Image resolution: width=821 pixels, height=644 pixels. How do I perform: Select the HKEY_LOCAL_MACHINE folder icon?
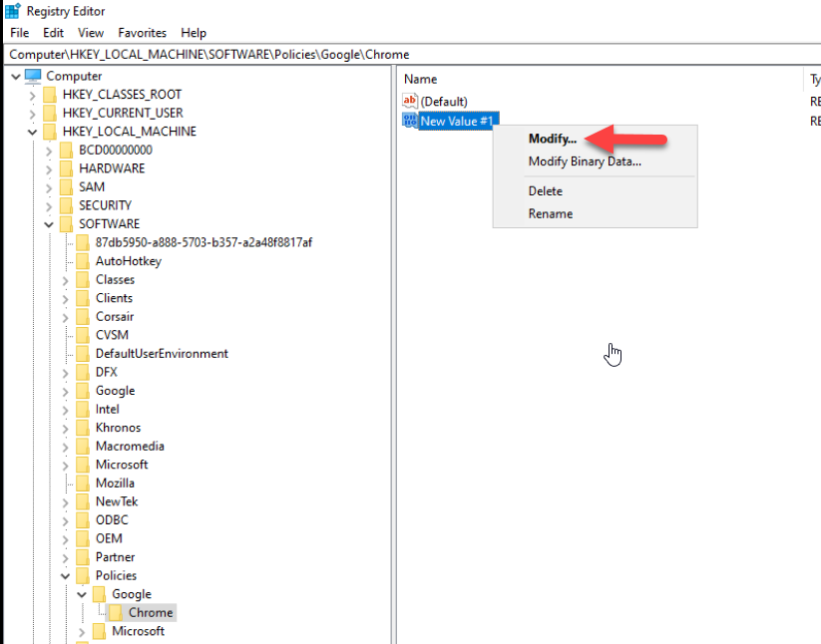point(49,132)
